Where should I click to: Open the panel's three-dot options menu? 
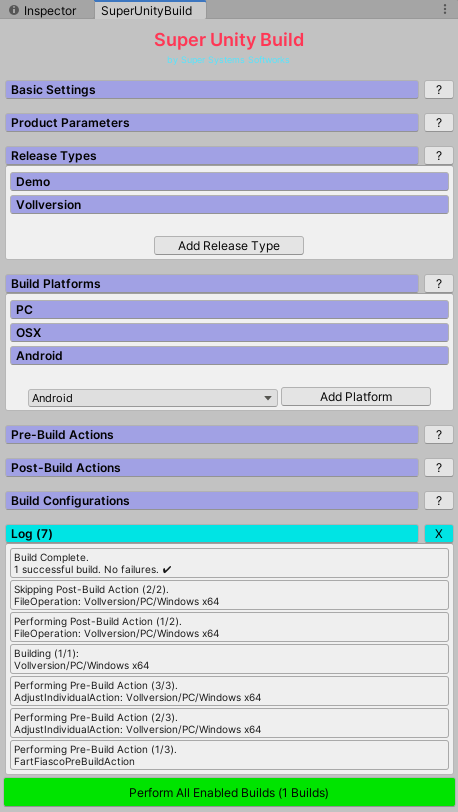pyautogui.click(x=445, y=10)
